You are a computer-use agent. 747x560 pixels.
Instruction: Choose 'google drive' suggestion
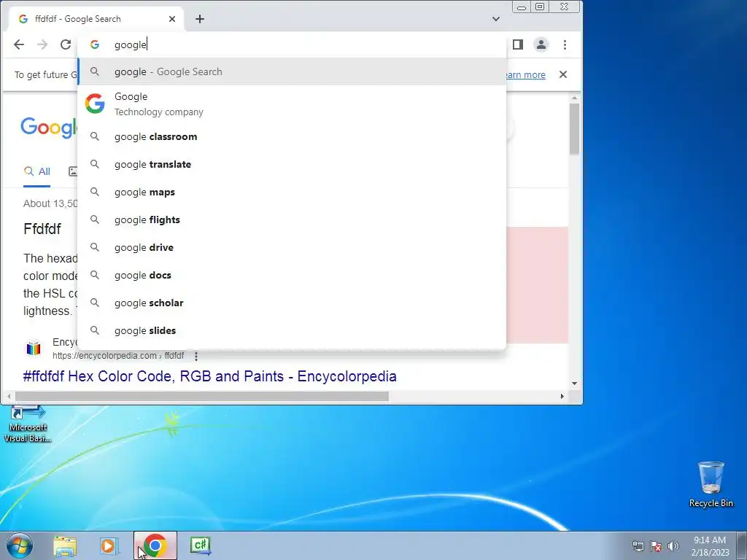point(292,248)
